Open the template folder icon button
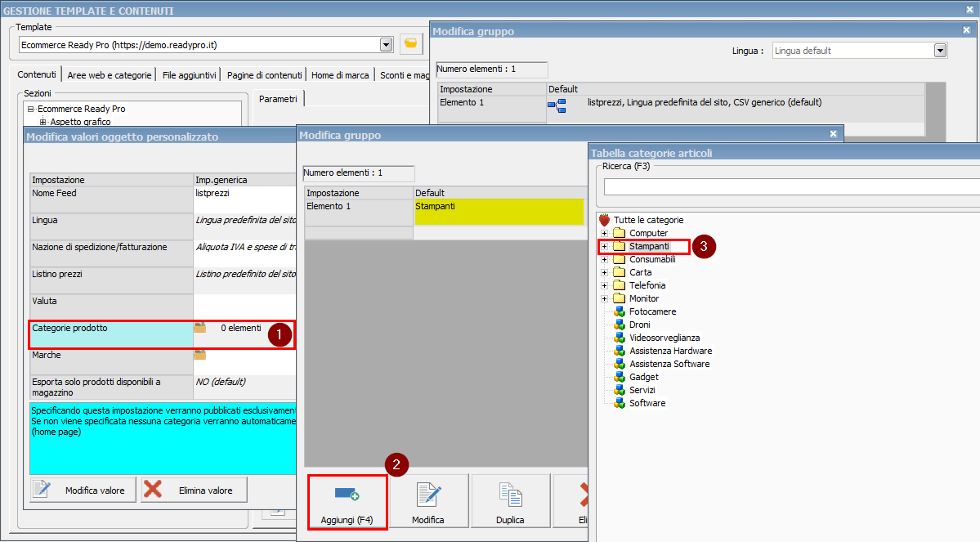This screenshot has height=542, width=980. point(410,44)
